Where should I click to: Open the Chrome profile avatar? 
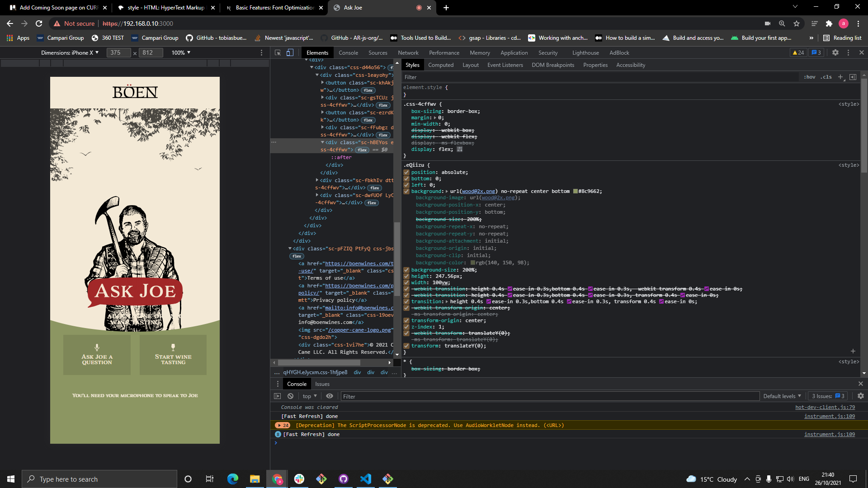(x=843, y=23)
